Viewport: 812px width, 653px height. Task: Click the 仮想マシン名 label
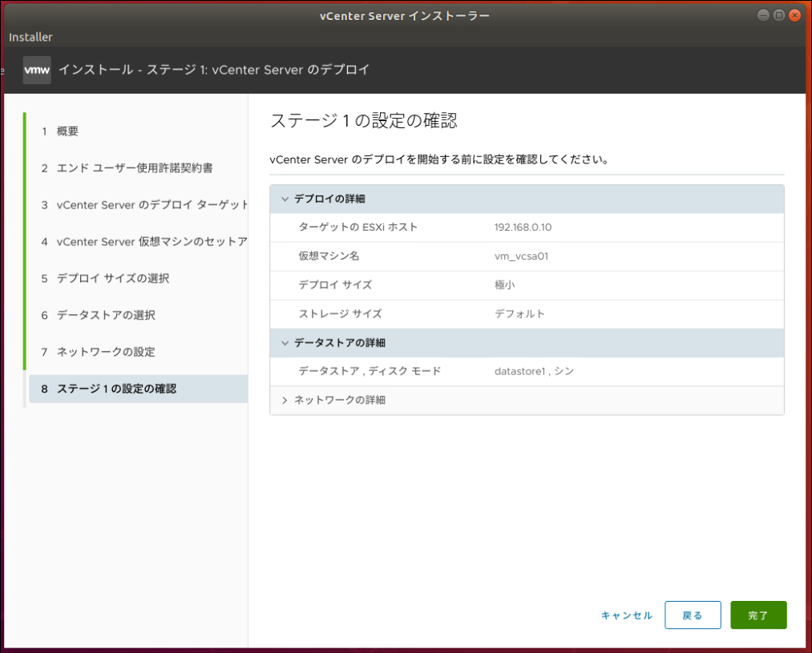coord(329,256)
